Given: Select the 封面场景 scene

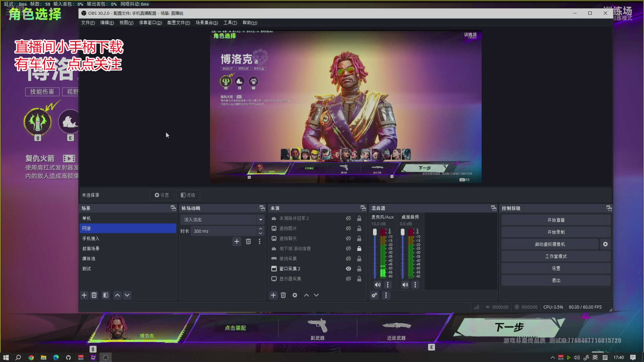Looking at the screenshot, I should tap(128, 249).
